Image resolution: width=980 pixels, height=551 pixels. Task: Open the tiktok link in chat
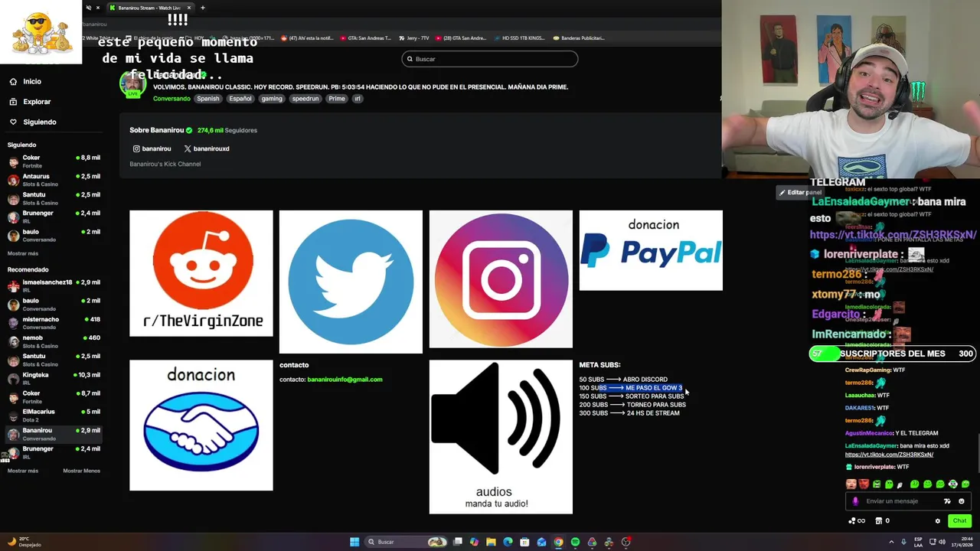[x=889, y=455]
